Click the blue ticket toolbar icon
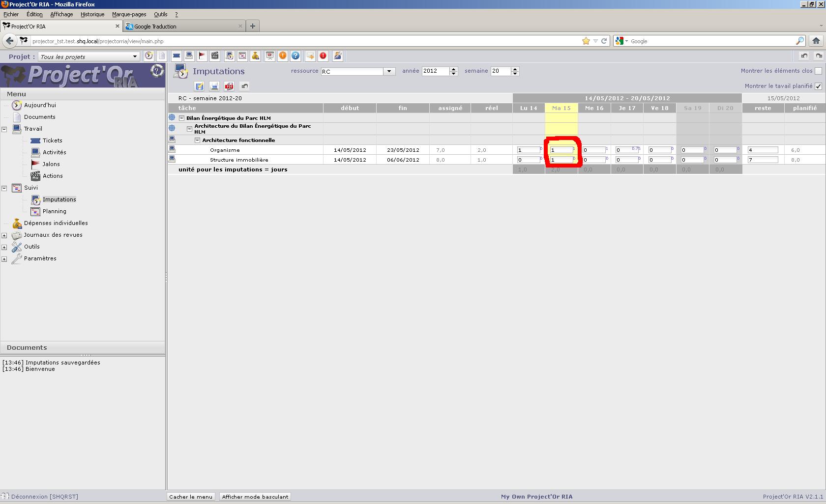The height and width of the screenshot is (504, 826). (x=177, y=56)
